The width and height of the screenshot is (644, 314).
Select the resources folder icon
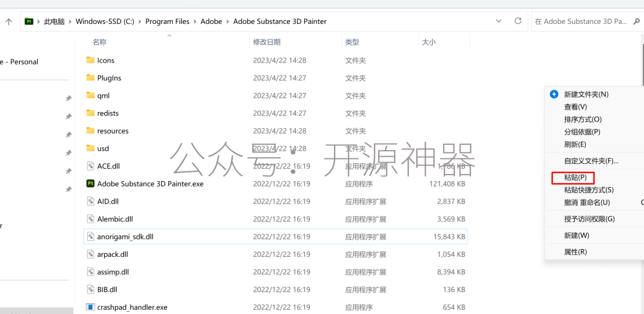91,130
